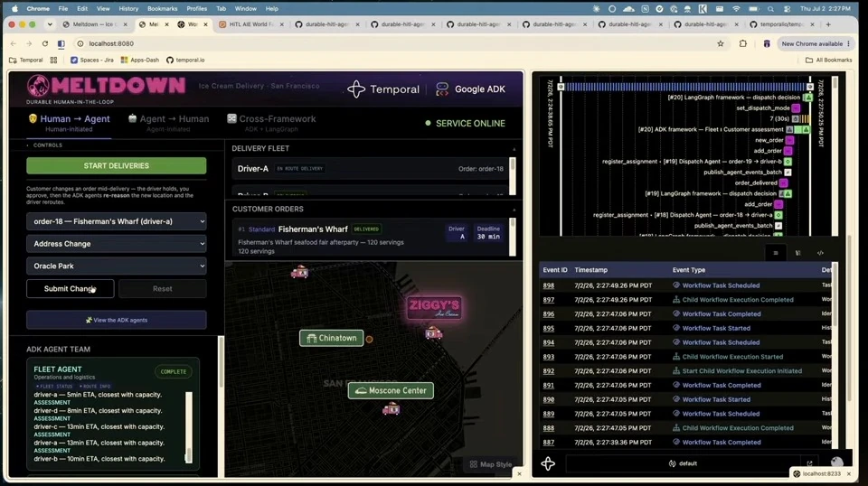Click the Driver-A fleet row

371,169
